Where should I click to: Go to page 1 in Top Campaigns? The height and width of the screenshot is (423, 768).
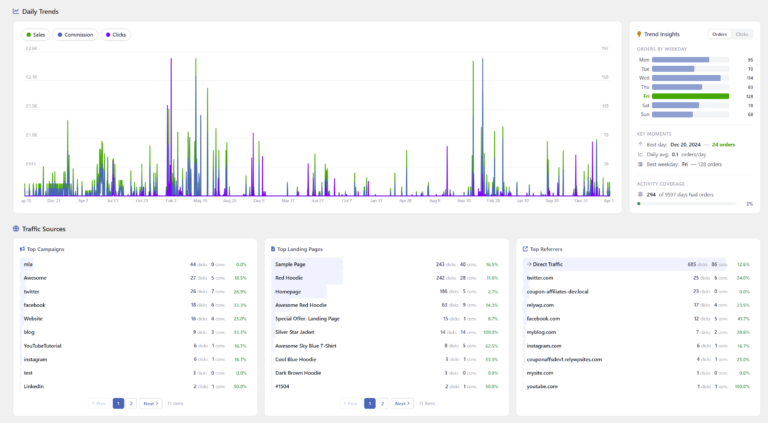pos(118,403)
